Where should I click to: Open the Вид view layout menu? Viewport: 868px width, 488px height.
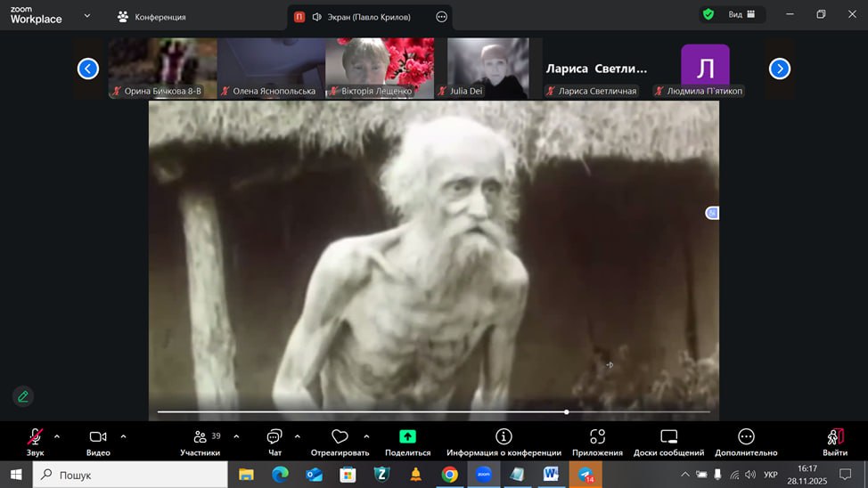pyautogui.click(x=741, y=15)
